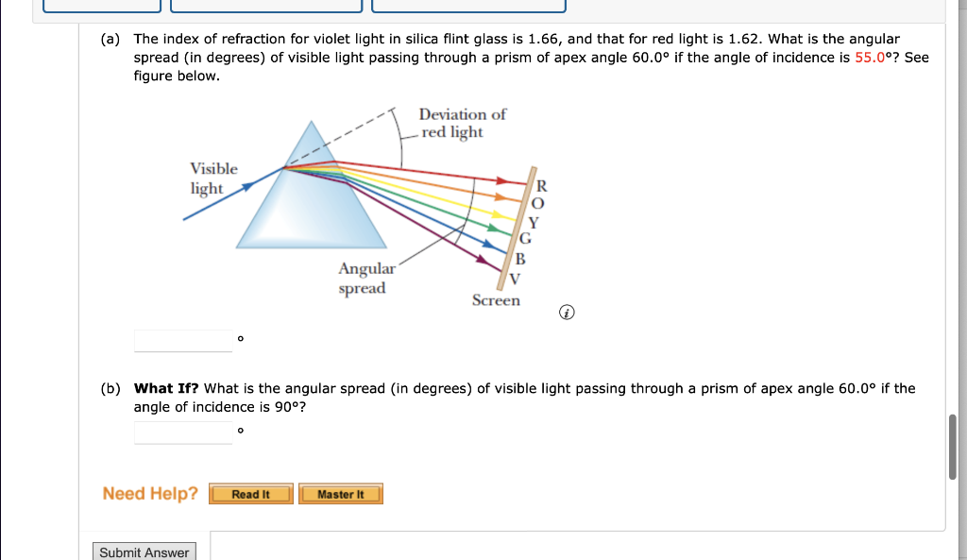Viewport: 967px width, 560px height.
Task: Click the 'Visible light' label in figure
Action: click(x=213, y=178)
